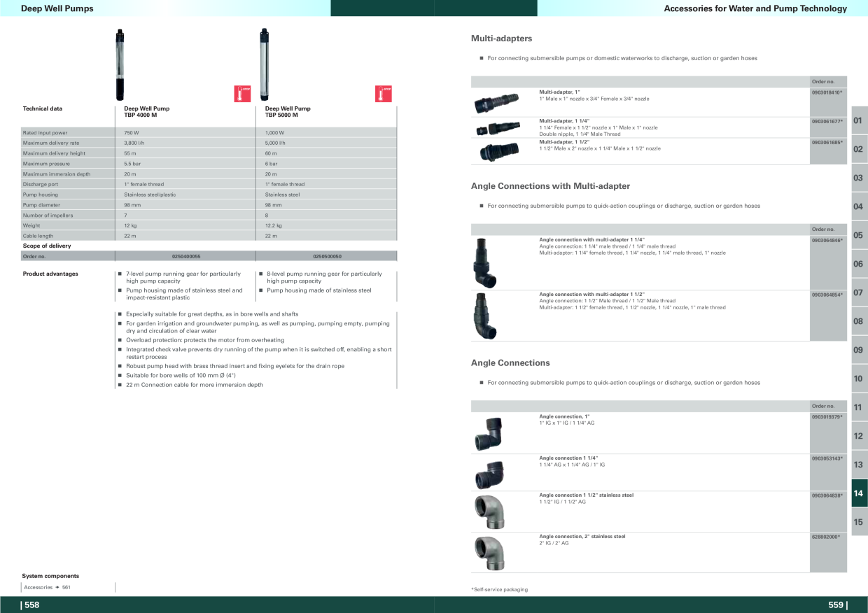Click the 750 W rated input power value

[131, 132]
